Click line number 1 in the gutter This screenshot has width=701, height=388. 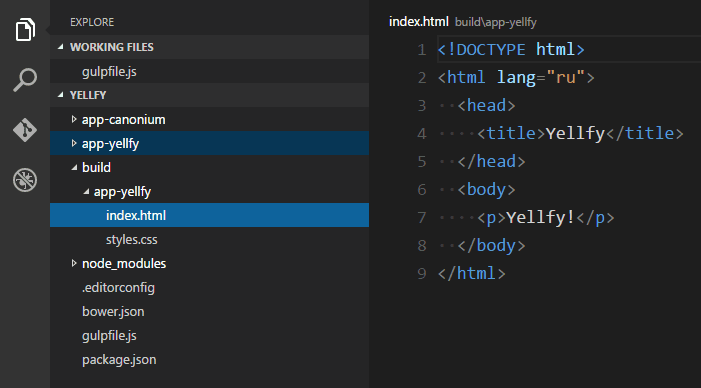(422, 50)
